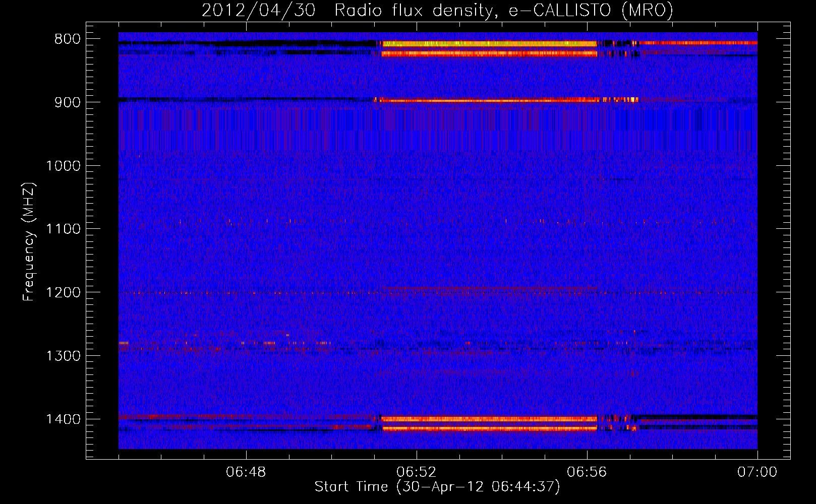Viewport: 816px width, 504px height.
Task: Click the 1300 frequency tick label
Action: 63,356
